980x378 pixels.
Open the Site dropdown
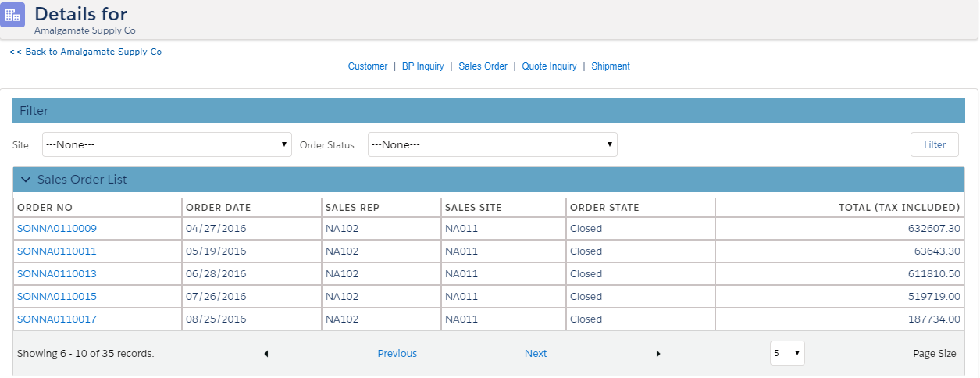click(167, 144)
